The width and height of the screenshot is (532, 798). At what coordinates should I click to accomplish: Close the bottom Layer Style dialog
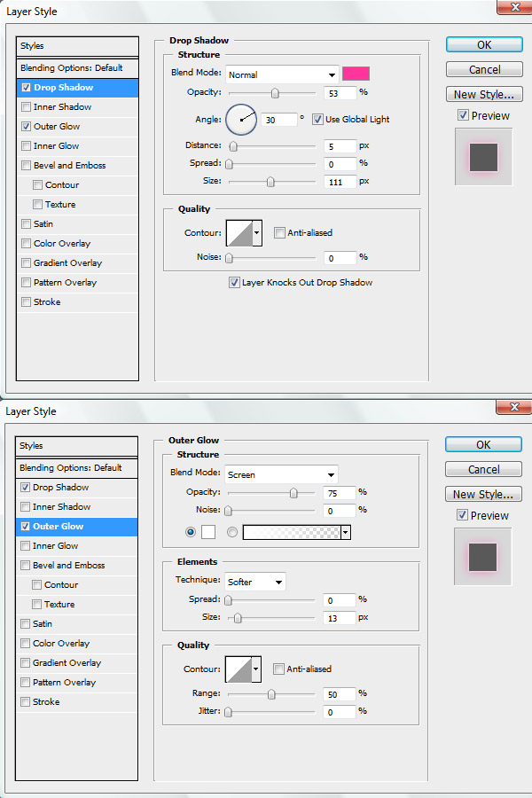click(x=513, y=407)
